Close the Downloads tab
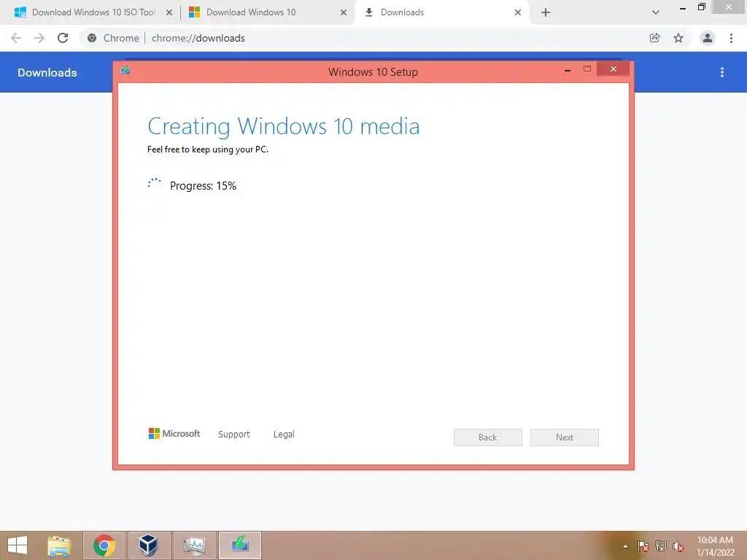 point(518,13)
